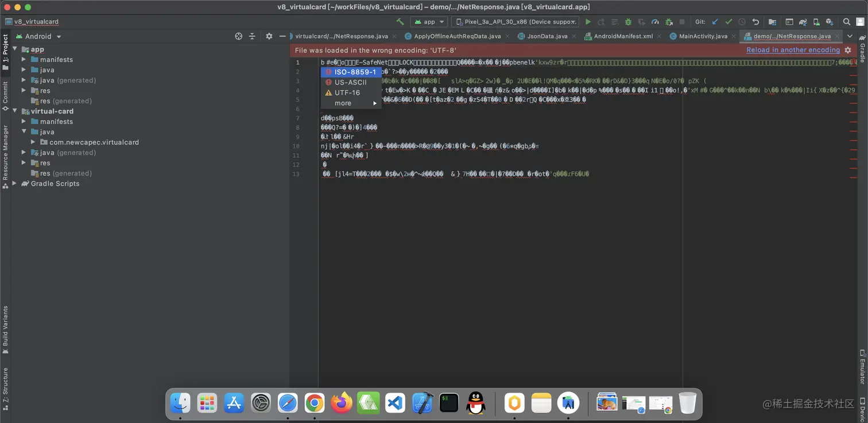Select manifests folder under virtual-card
This screenshot has height=423, width=868.
[x=56, y=122]
